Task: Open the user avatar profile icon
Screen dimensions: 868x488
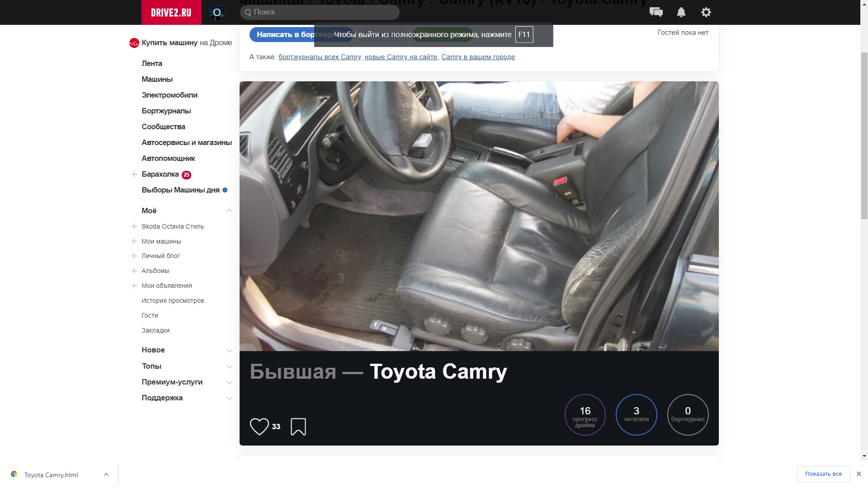Action: [217, 12]
